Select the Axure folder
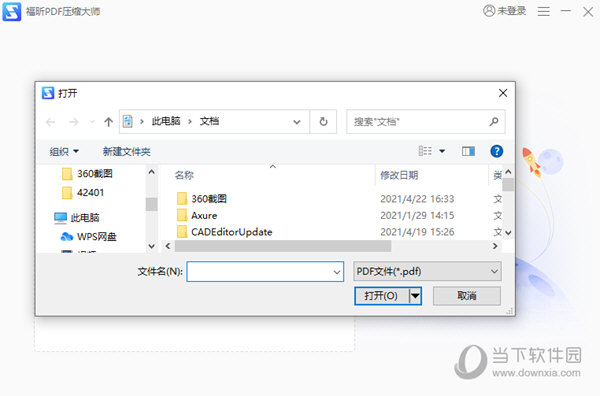The width and height of the screenshot is (600, 396). coord(204,215)
